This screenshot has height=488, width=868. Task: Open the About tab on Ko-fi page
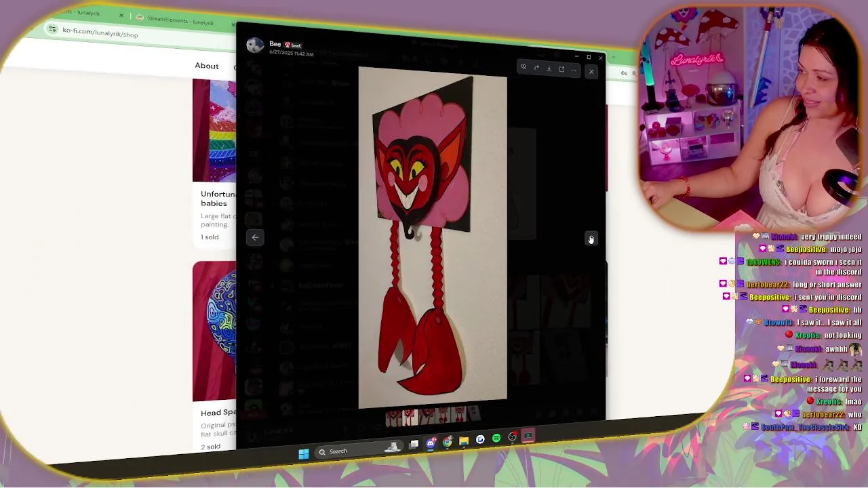207,66
